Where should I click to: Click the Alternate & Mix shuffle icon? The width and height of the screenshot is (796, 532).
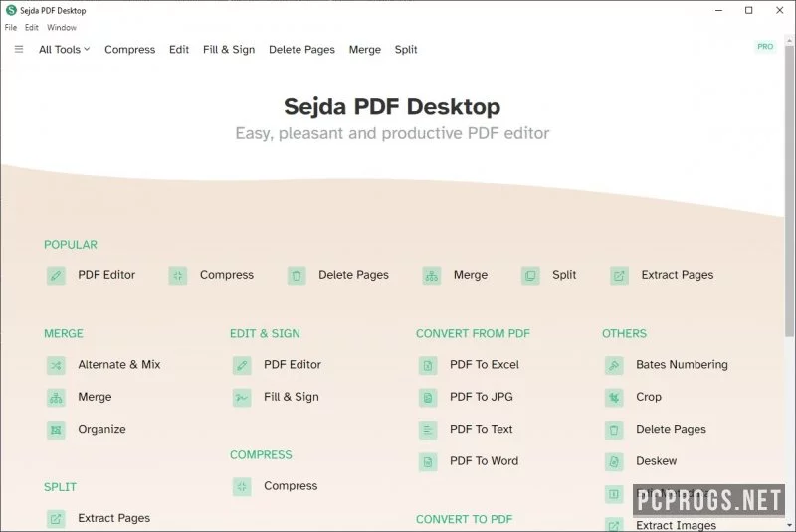(56, 365)
